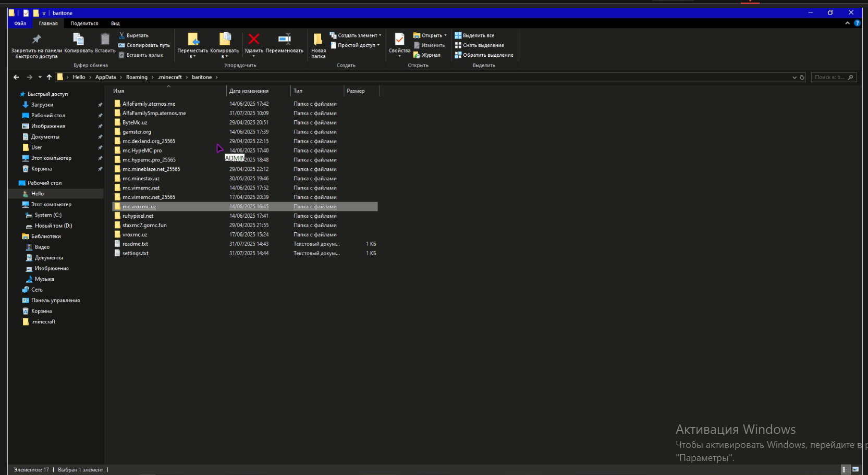Click the Delete (Удалить) red X icon
This screenshot has width=868, height=475.
click(254, 40)
